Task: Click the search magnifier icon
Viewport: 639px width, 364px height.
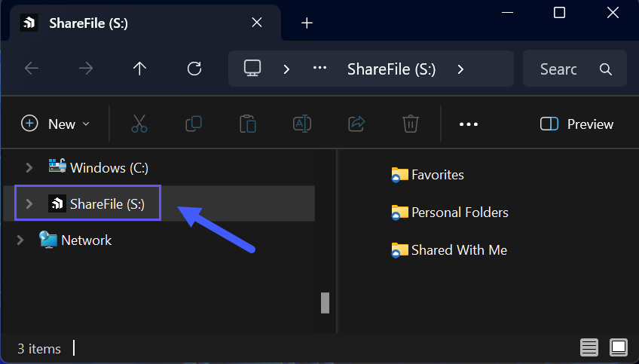Action: pyautogui.click(x=606, y=69)
